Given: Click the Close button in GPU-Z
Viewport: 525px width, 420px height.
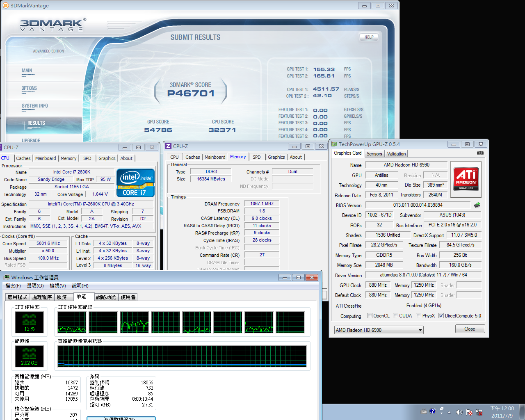Looking at the screenshot, I should tap(470, 329).
